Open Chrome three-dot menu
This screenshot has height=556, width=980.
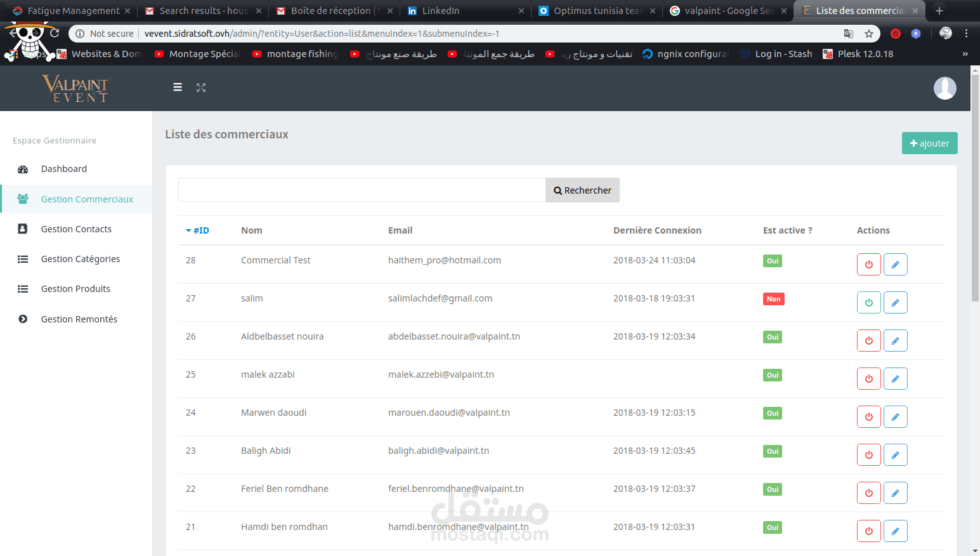[x=966, y=34]
